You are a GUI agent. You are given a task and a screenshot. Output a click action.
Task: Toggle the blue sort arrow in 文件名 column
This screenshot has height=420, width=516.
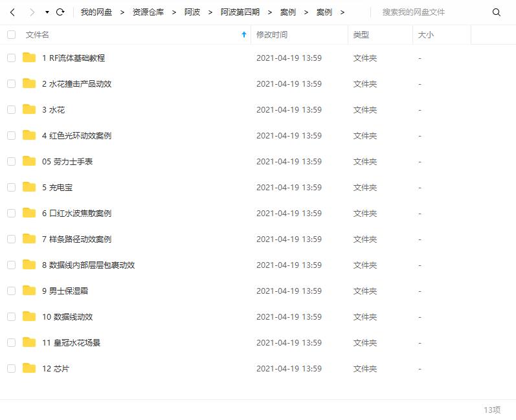click(x=244, y=35)
